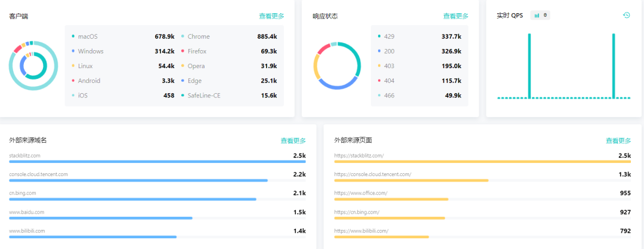Select the Opera legend entry
This screenshot has height=249, width=644.
[229, 66]
